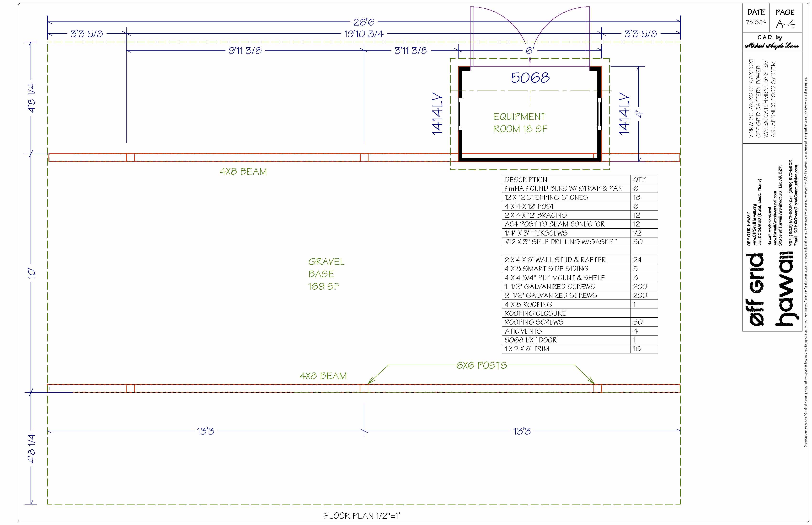This screenshot has width=812, height=525.
Task: Select the 4 X 4 X 12' POST row
Action: click(580, 206)
